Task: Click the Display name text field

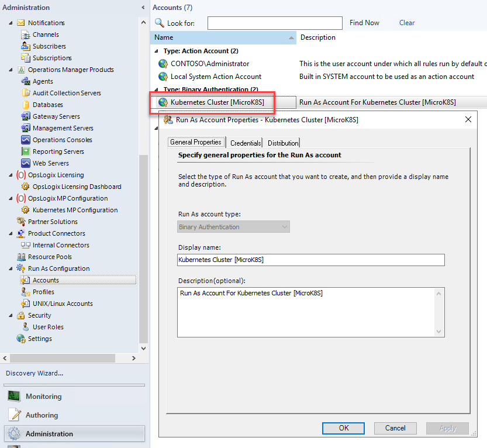Action: coord(311,260)
